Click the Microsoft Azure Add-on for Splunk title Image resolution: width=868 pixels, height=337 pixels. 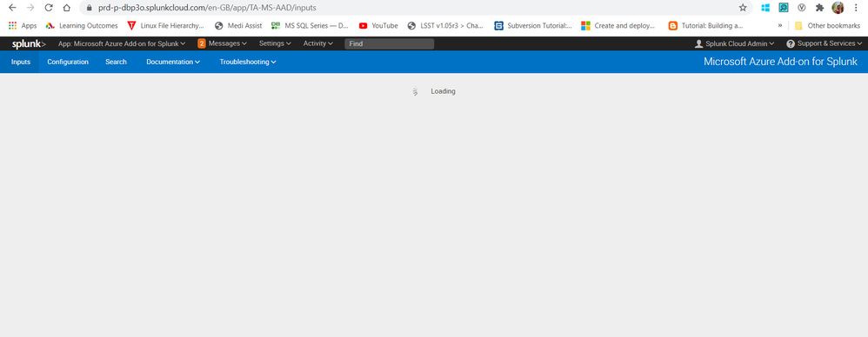[x=780, y=62]
